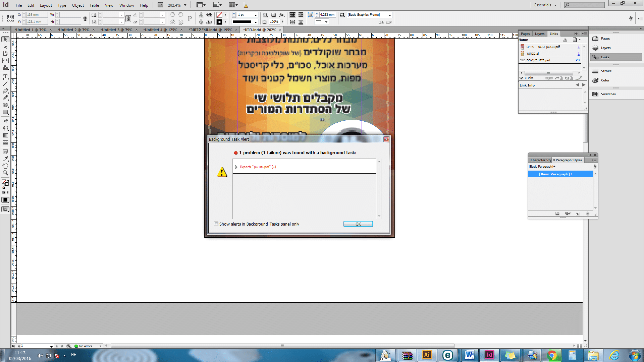Viewport: 644px width, 362px height.
Task: Open the zoom level dropdown
Action: click(185, 5)
